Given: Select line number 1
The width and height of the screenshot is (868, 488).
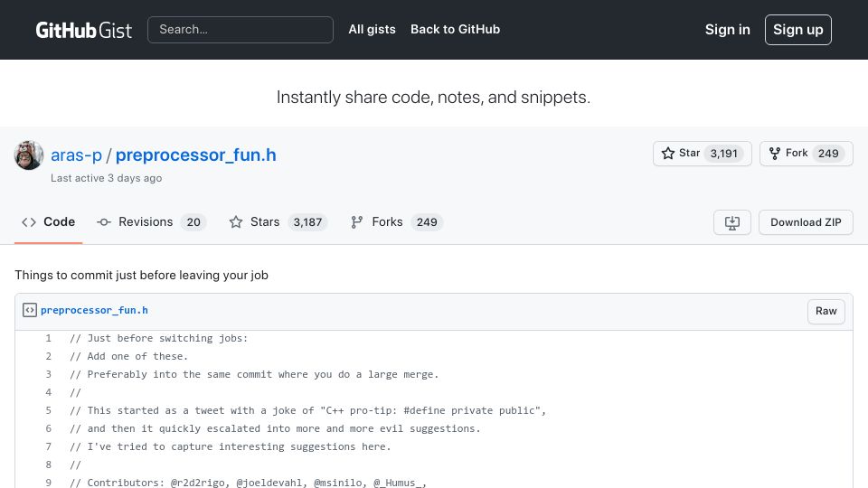Looking at the screenshot, I should click(x=48, y=338).
